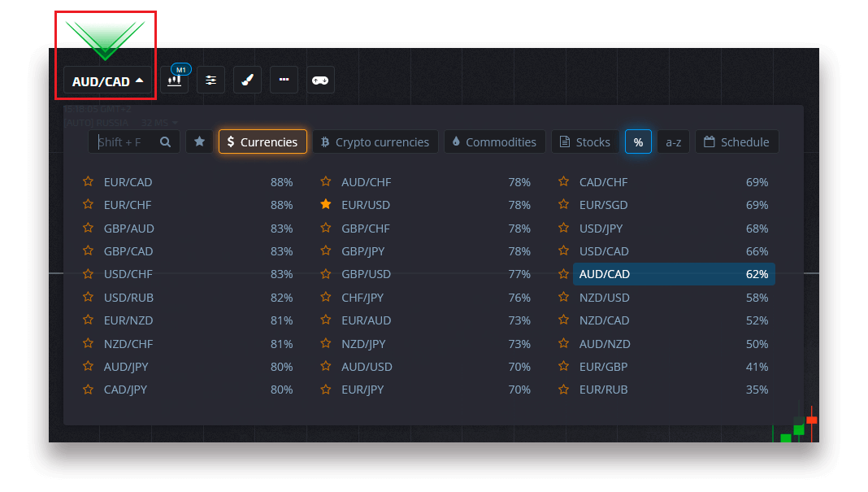Click the asset search input field
Image resolution: width=868 pixels, height=492 pixels.
[133, 142]
